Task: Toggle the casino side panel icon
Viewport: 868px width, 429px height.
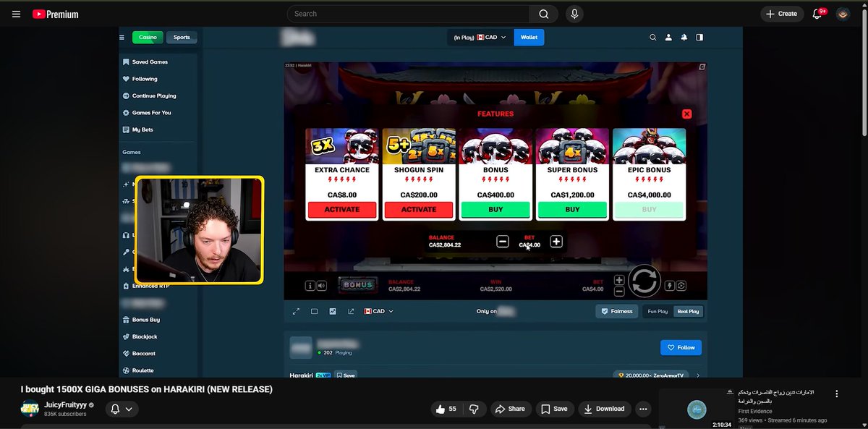Action: [699, 37]
